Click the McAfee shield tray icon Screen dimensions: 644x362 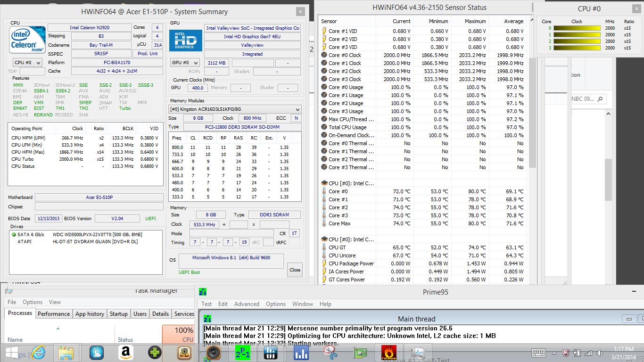tap(566, 353)
